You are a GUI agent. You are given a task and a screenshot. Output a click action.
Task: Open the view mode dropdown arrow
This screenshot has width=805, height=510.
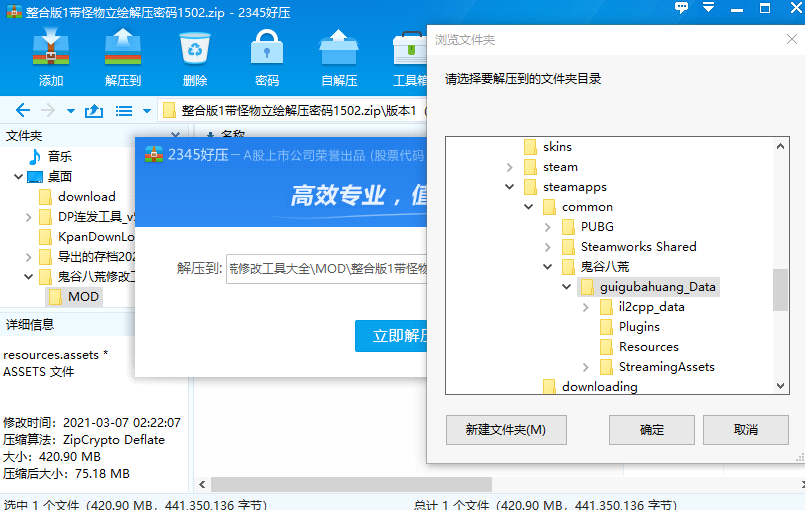click(x=147, y=111)
